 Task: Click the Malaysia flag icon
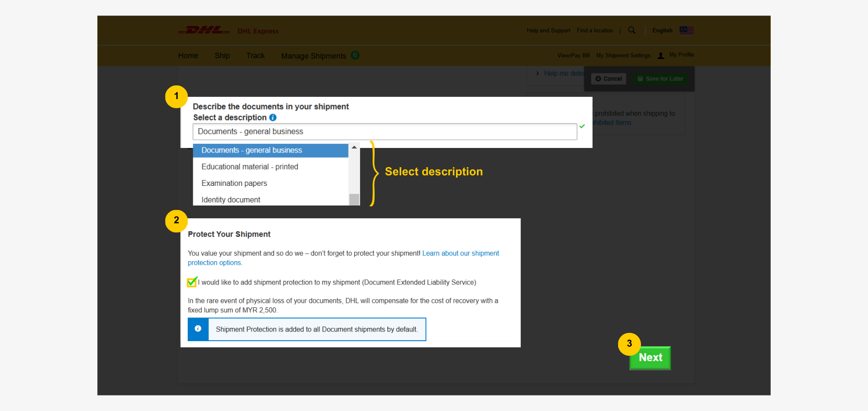[687, 30]
